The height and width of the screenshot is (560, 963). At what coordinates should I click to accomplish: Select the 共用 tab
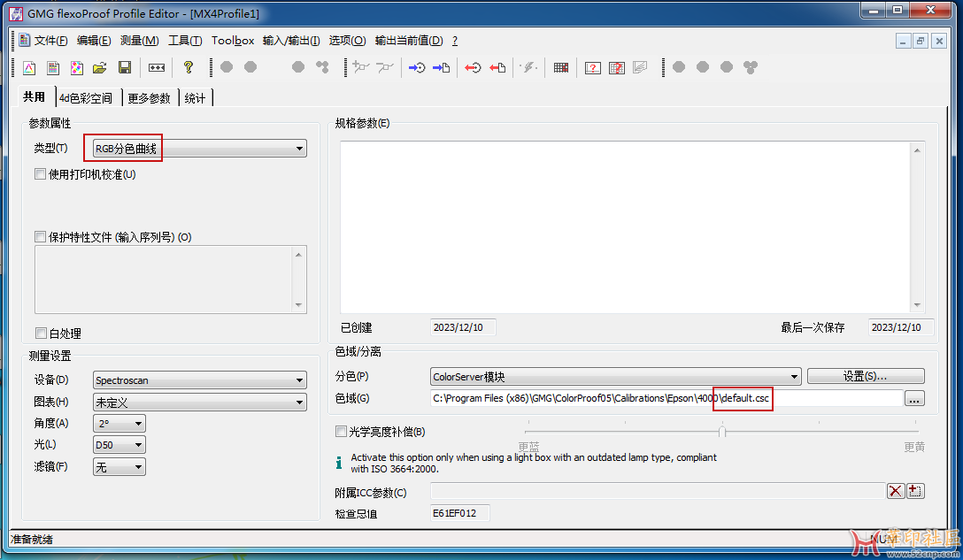[x=35, y=97]
